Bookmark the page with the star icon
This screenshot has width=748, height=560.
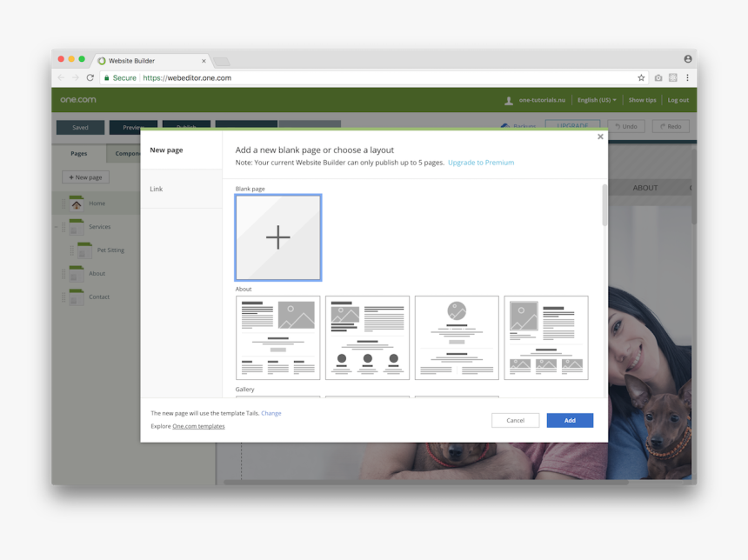pyautogui.click(x=641, y=77)
